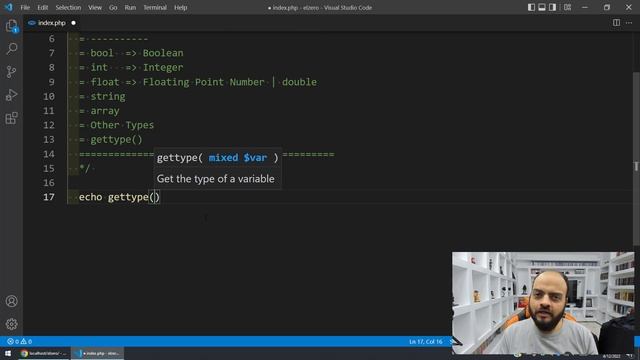The width and height of the screenshot is (640, 360).
Task: Click line number 13 in the gutter
Action: point(49,140)
